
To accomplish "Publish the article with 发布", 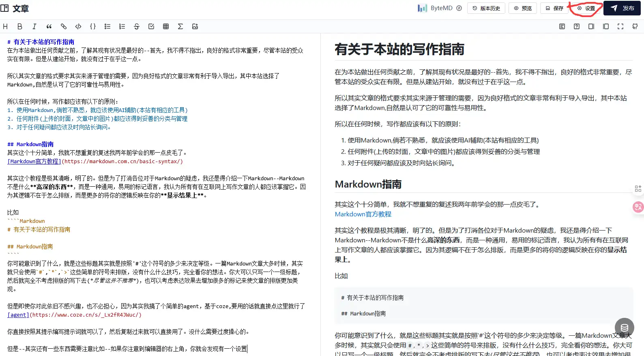I will (x=622, y=8).
